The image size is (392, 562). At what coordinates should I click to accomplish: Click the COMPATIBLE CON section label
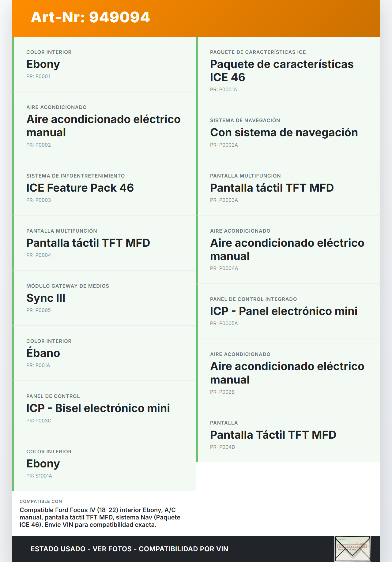pyautogui.click(x=41, y=501)
